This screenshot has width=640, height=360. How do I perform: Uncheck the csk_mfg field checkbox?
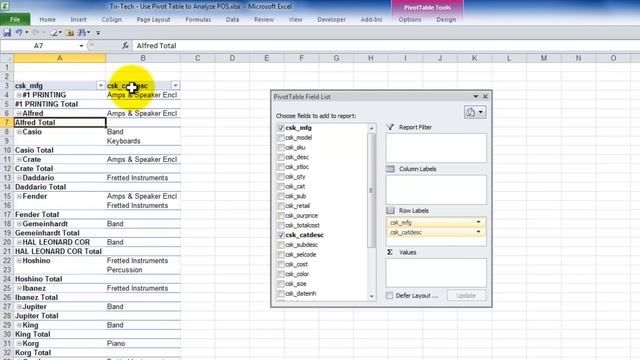(x=281, y=128)
